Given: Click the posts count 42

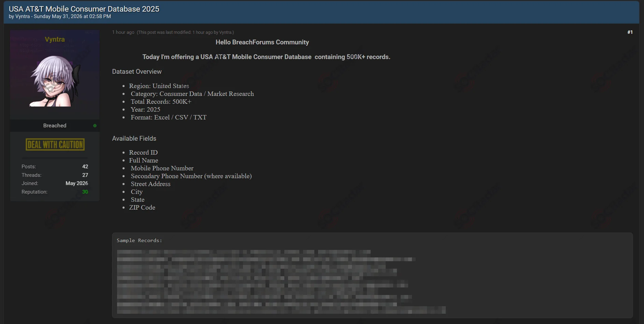Looking at the screenshot, I should pyautogui.click(x=85, y=167).
